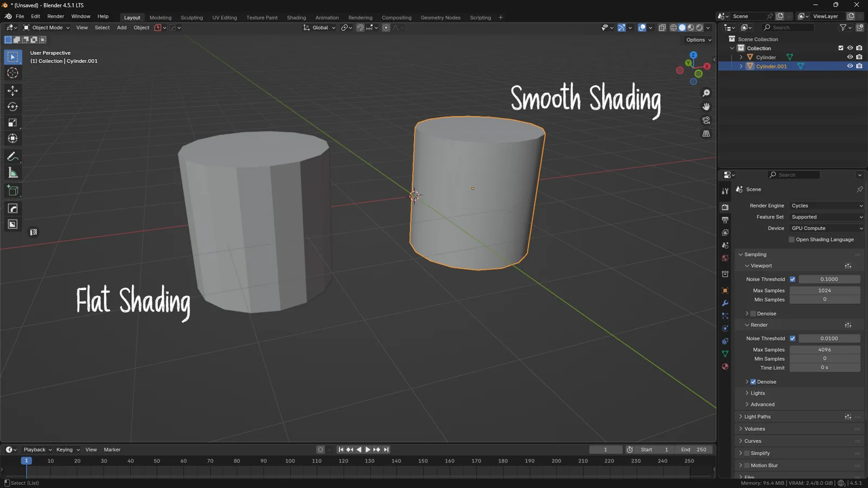The height and width of the screenshot is (488, 868).
Task: Select the Transform tool
Action: click(x=12, y=139)
